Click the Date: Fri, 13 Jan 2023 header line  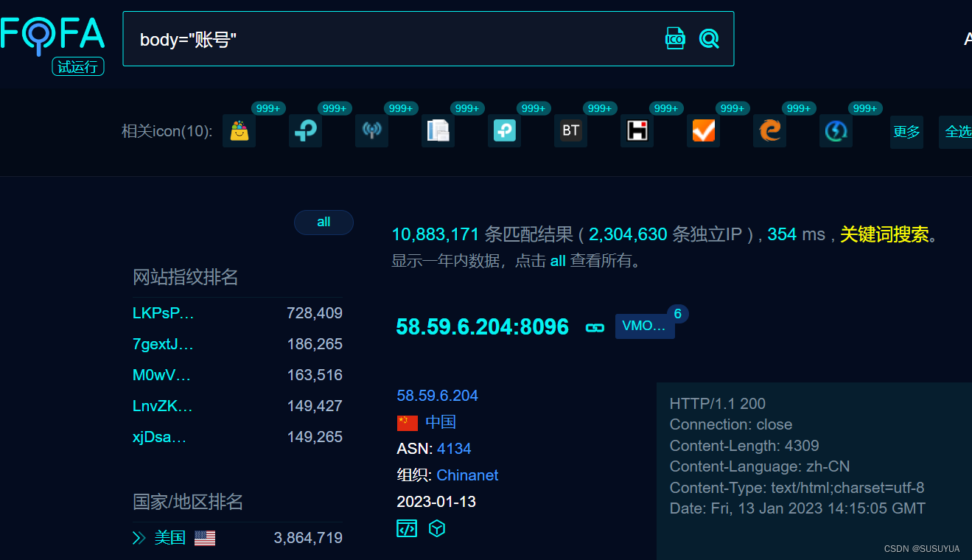pyautogui.click(x=798, y=508)
